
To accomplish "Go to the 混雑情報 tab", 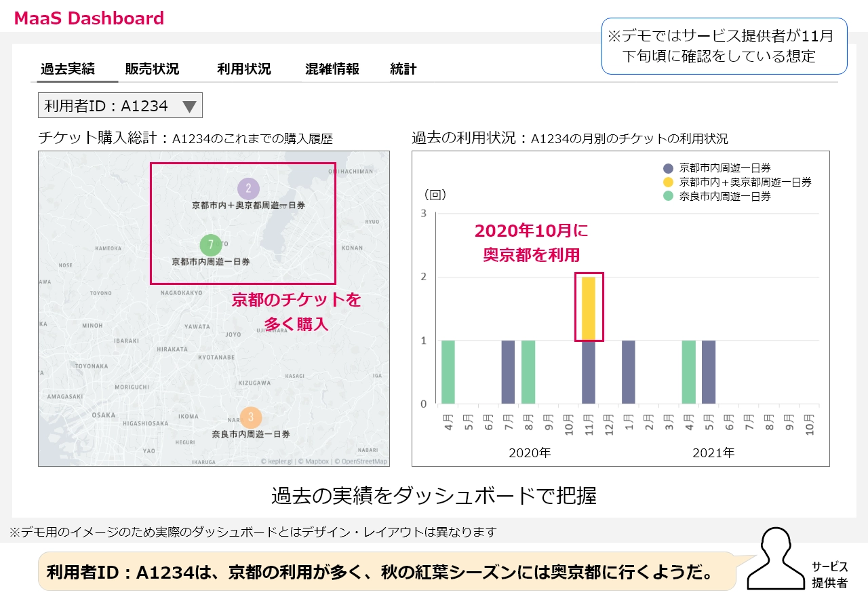I will (x=332, y=69).
